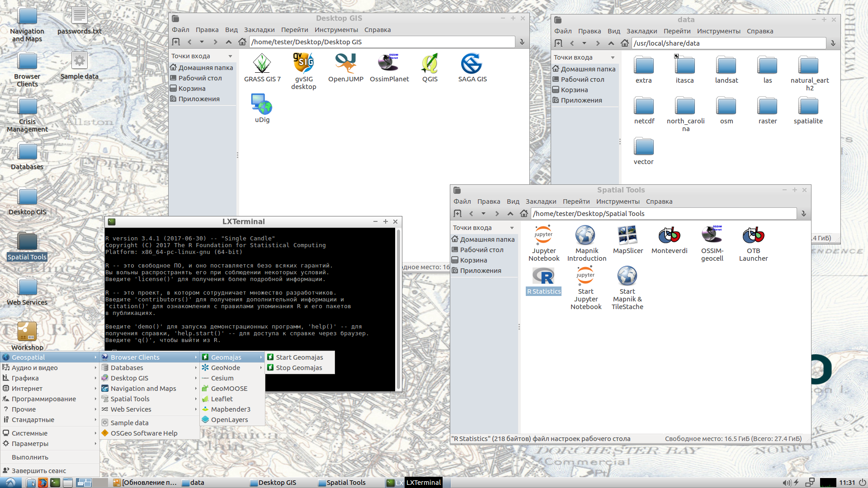Click the go button beside Desktop GIS path
This screenshot has width=868, height=488.
tap(522, 42)
